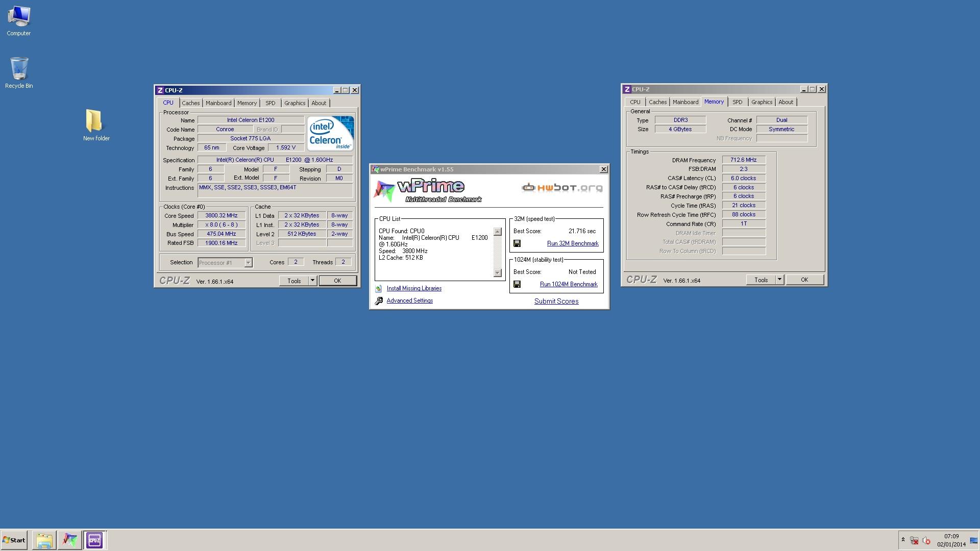Viewport: 980px width, 551px height.
Task: Select the New folder desktop icon
Action: [x=96, y=125]
